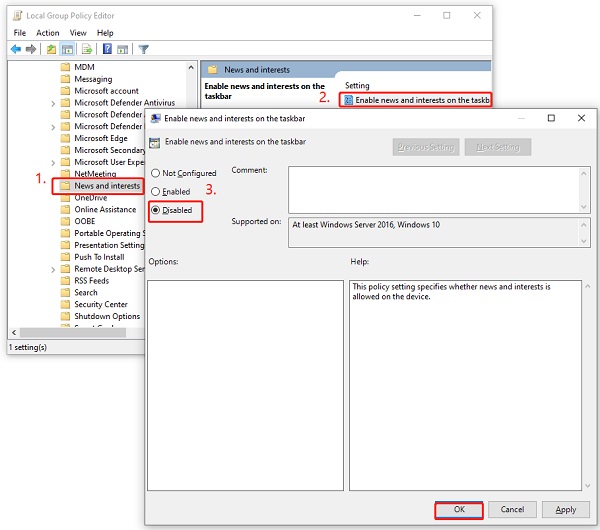600x530 pixels.
Task: Expand the second Microsoft Defender tree node
Action: [53, 127]
